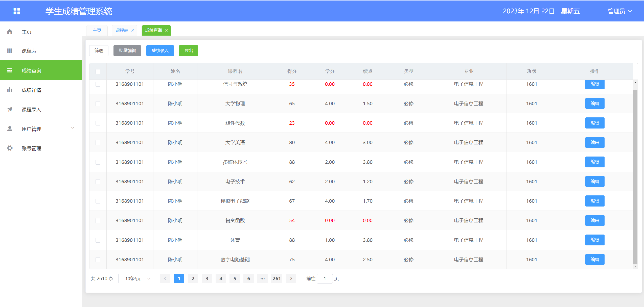
Task: Click the paper plane icon beside 课程录入
Action: click(10, 109)
